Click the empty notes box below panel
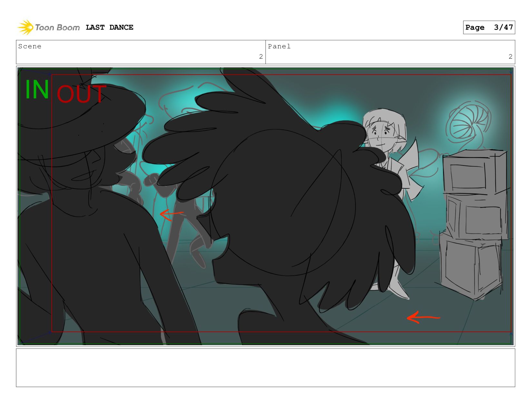This screenshot has height=411, width=532. pyautogui.click(x=265, y=367)
